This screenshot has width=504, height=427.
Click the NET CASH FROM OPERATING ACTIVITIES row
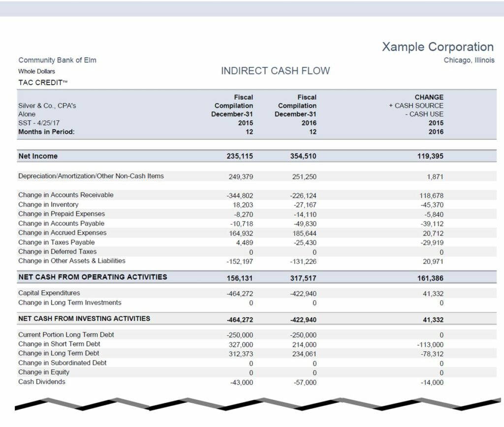point(93,277)
